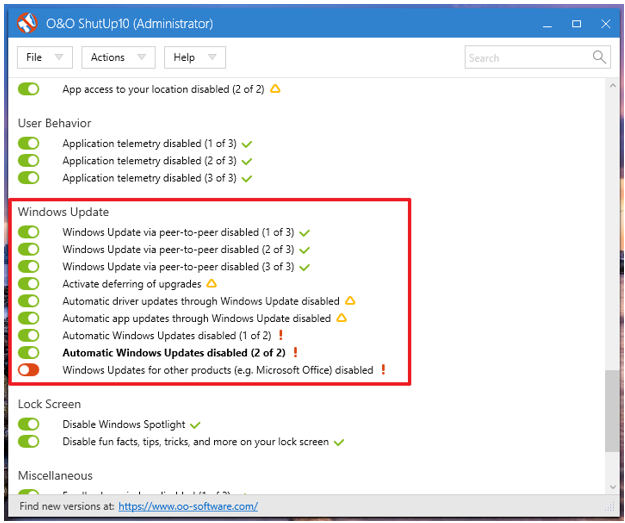625x523 pixels.
Task: Click the Windows Update section heading
Action: 63,212
